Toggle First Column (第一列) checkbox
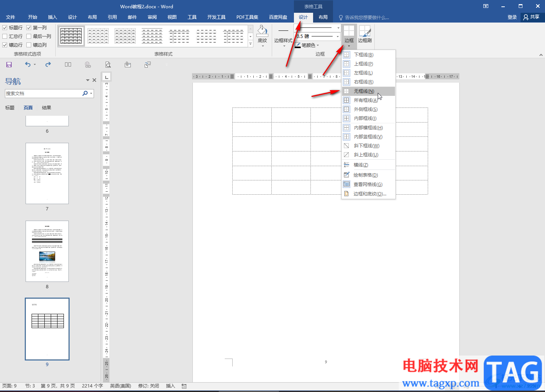545x392 pixels. point(29,28)
